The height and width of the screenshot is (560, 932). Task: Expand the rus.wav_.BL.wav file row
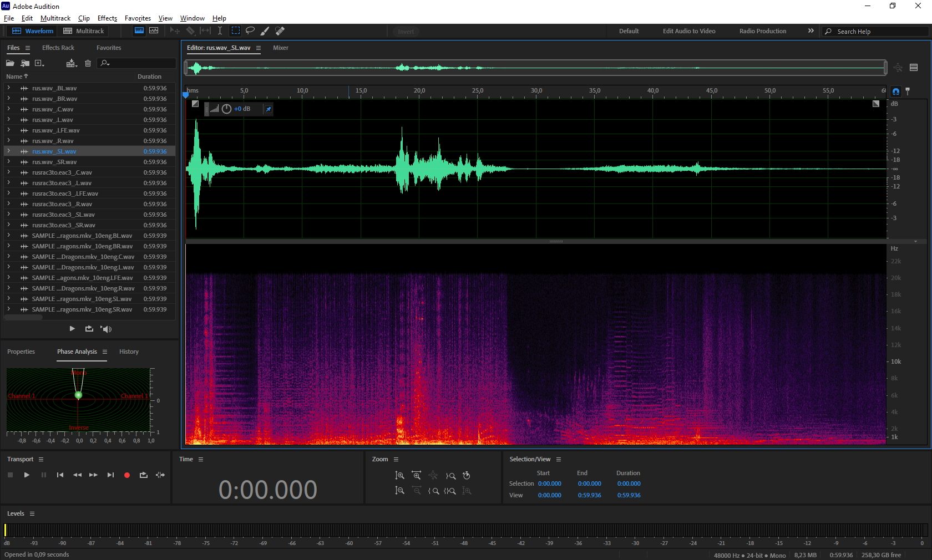pos(9,88)
